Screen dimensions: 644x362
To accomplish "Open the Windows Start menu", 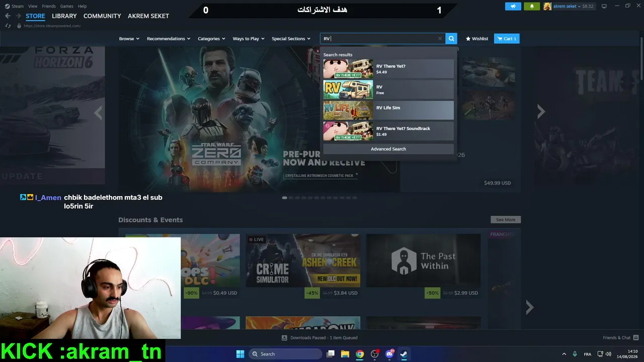I will point(240,354).
